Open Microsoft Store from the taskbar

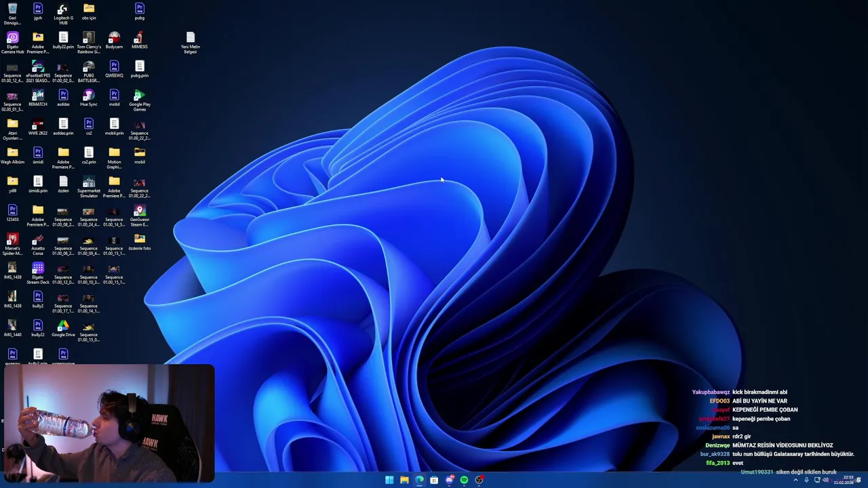pos(434,480)
